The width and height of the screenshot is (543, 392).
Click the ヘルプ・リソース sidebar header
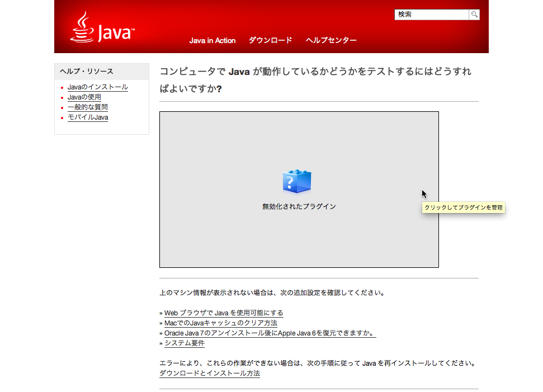(x=87, y=72)
